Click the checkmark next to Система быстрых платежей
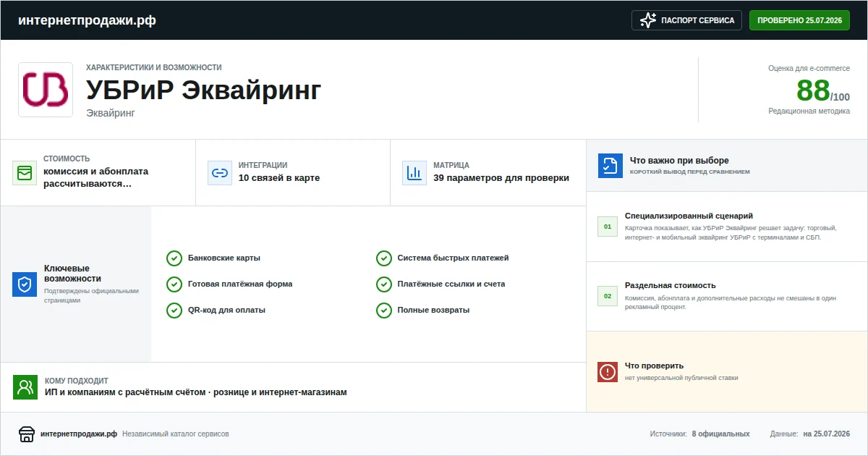This screenshot has height=456, width=868. point(384,258)
